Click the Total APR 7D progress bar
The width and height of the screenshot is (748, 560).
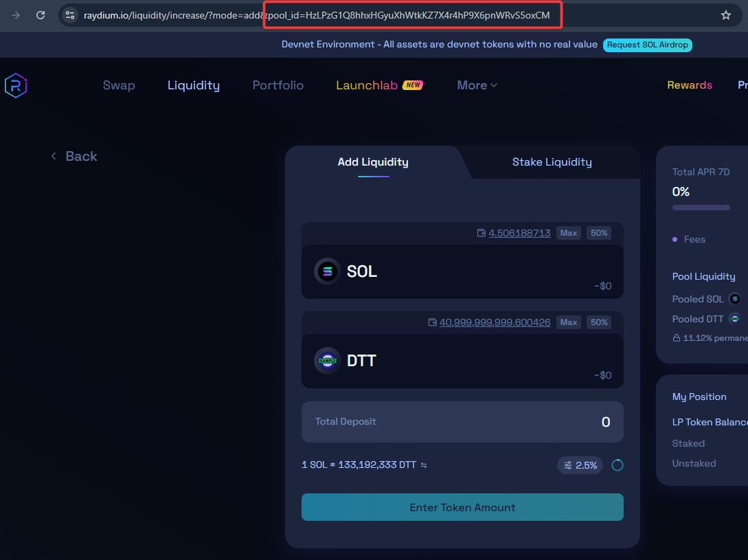point(701,208)
